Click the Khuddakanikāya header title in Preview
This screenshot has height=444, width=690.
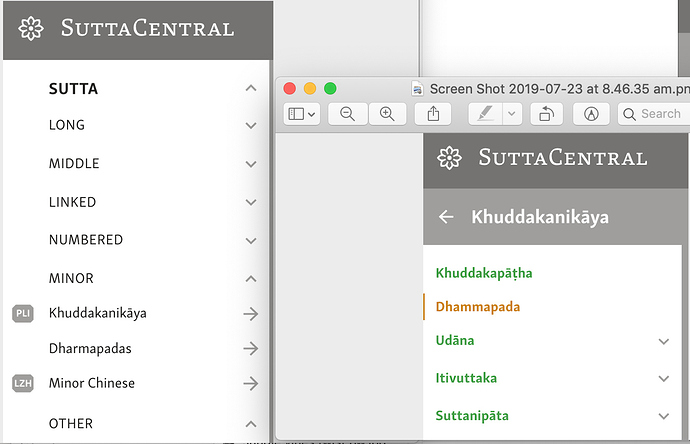[x=540, y=217]
